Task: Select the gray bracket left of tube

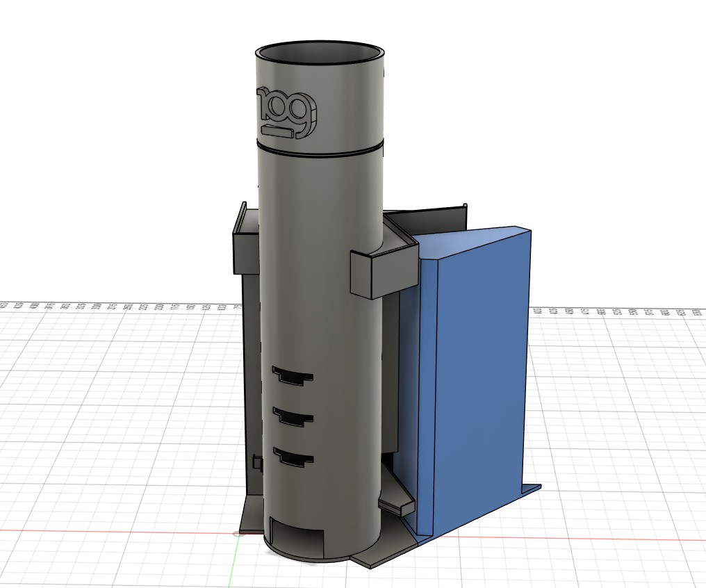Action: [246, 238]
